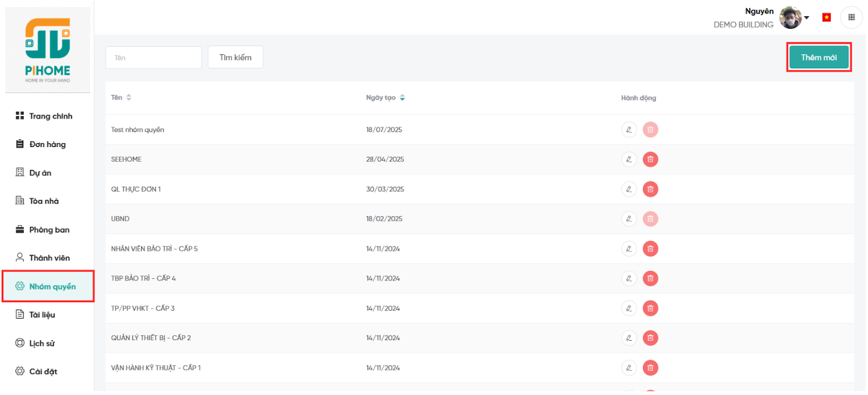Sort table by Ngày tạo column
This screenshot has height=395, width=868.
pos(402,98)
